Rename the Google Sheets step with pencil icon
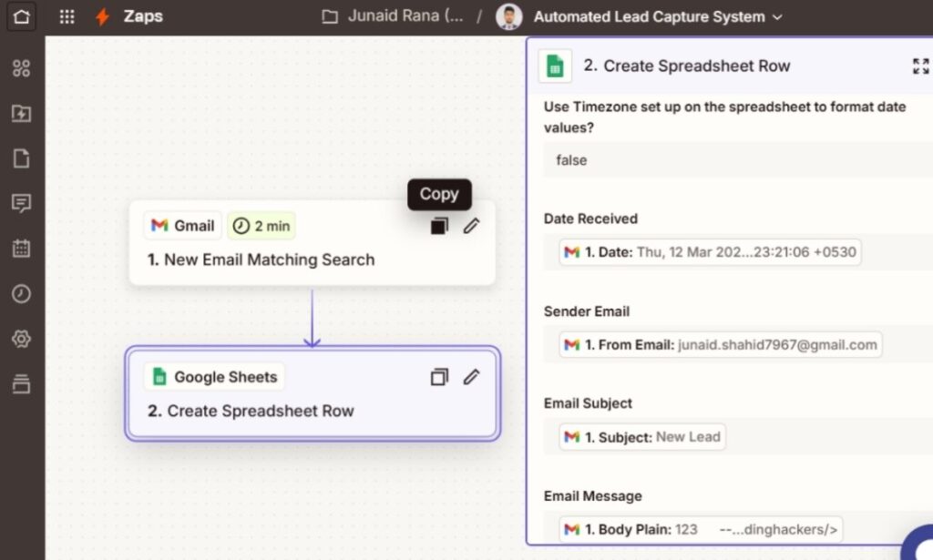933x560 pixels. point(471,377)
